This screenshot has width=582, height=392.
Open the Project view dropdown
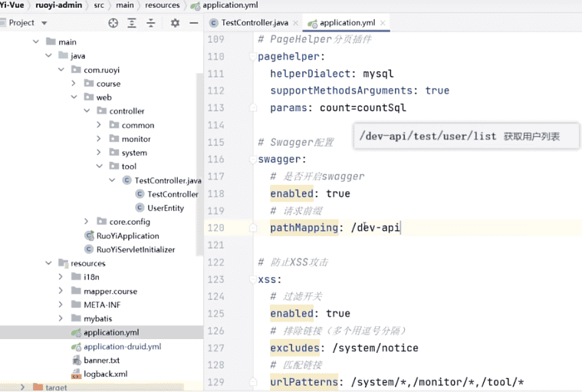(43, 23)
